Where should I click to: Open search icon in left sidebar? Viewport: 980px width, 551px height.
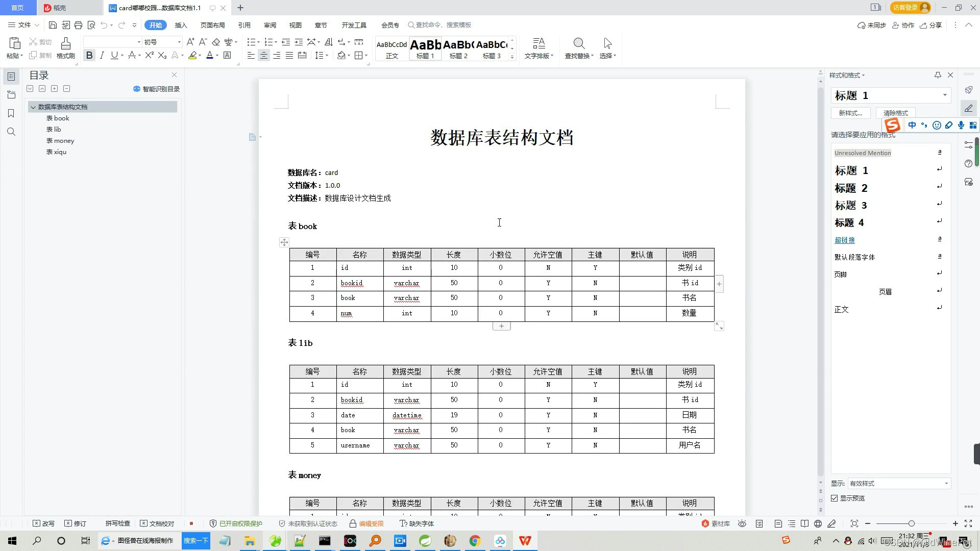[x=11, y=132]
